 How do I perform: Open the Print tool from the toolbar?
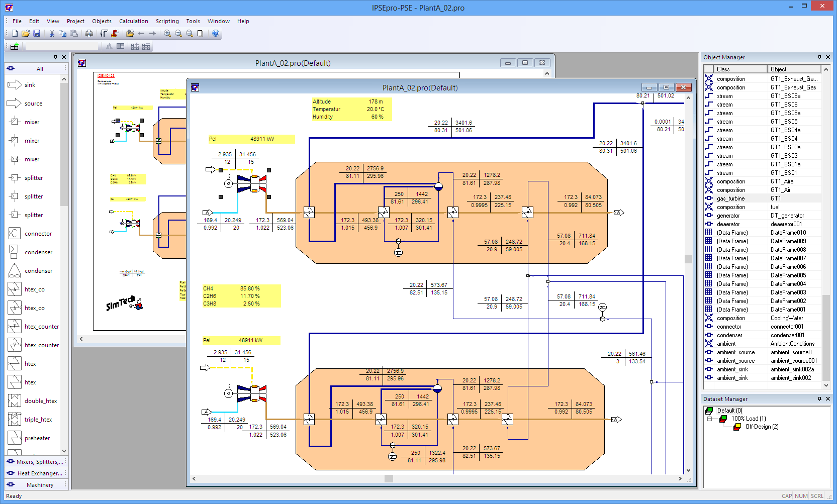point(89,33)
